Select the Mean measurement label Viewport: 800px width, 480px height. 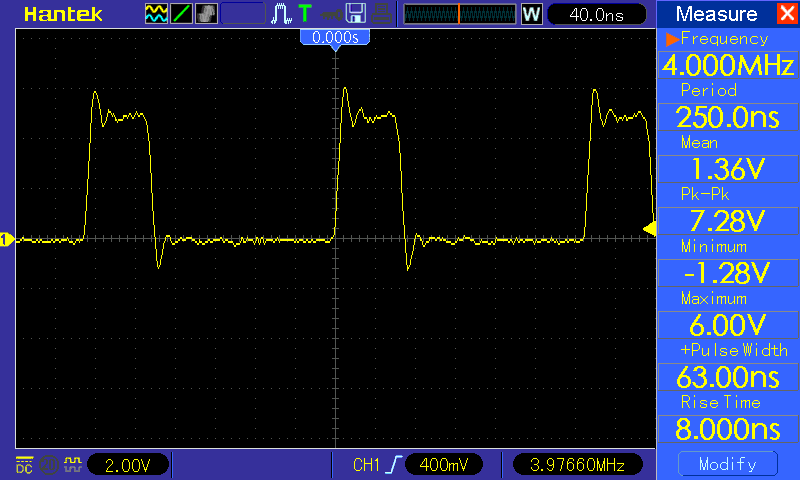point(699,142)
